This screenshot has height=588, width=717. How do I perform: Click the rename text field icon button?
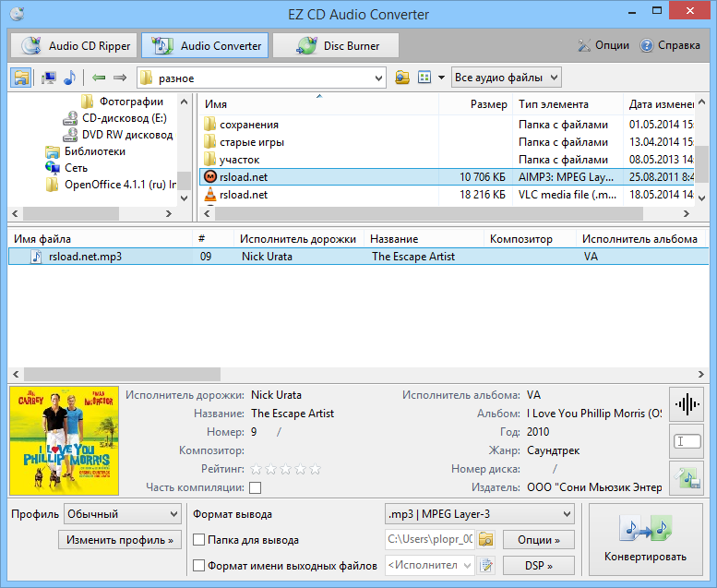tap(687, 441)
